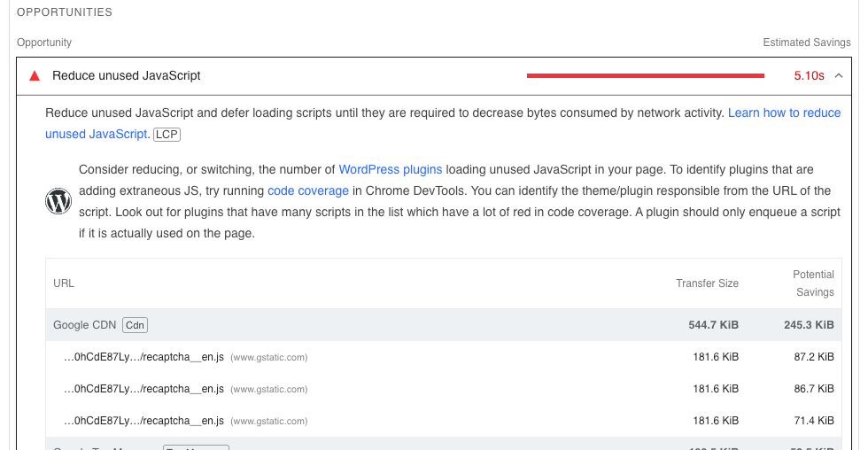The width and height of the screenshot is (868, 450).
Task: Click the Opportunity column label
Action: pos(44,43)
